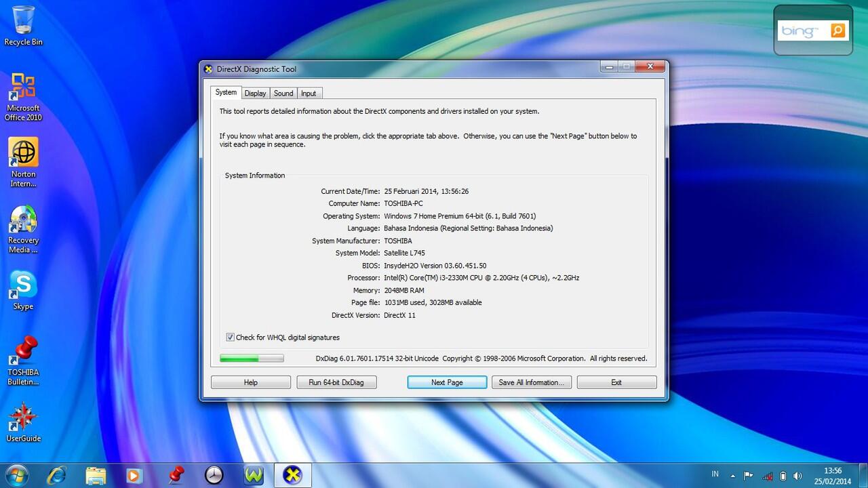Click the Current Date/Time value
Screen dimensions: 868x488
(x=427, y=191)
